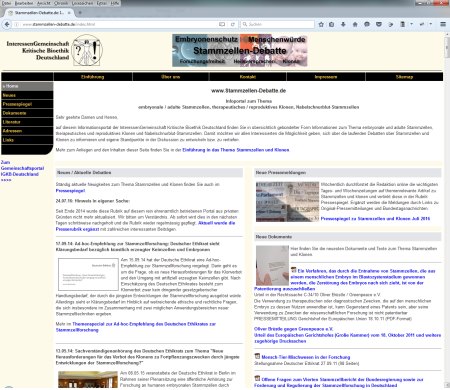
Task: Open 'Oliver Brüstle gegen Greenpeace e.V.' link
Action: 294,329
